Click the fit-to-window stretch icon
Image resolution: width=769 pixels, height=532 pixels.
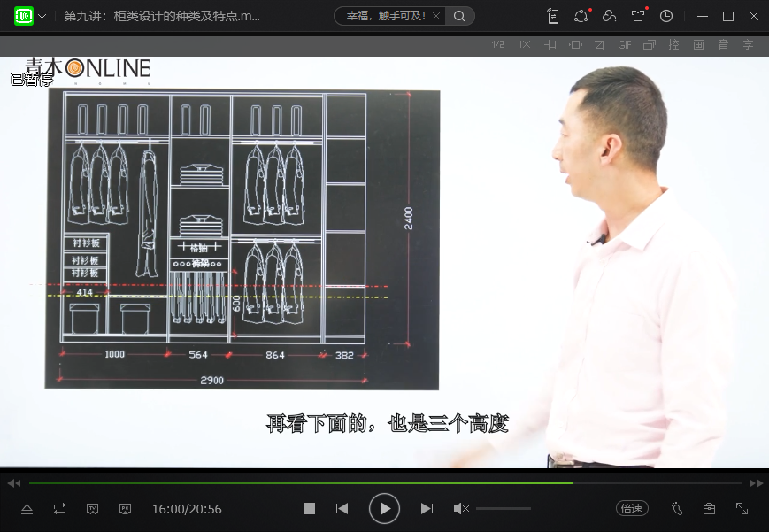point(575,44)
